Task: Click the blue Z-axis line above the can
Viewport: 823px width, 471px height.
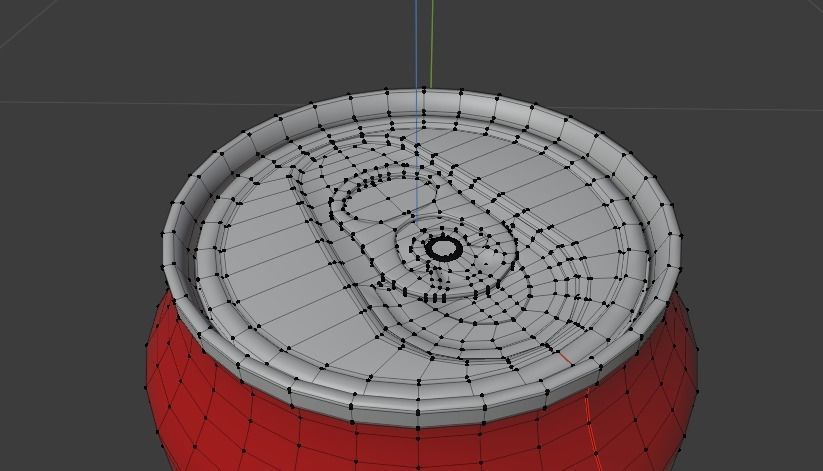Action: click(x=417, y=45)
